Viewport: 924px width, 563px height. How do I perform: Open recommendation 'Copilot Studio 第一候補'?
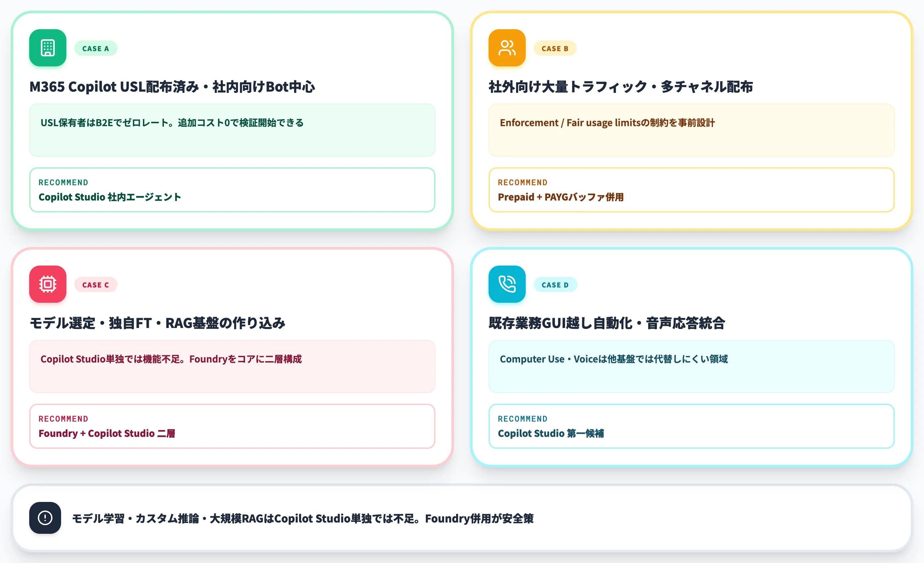coord(691,426)
